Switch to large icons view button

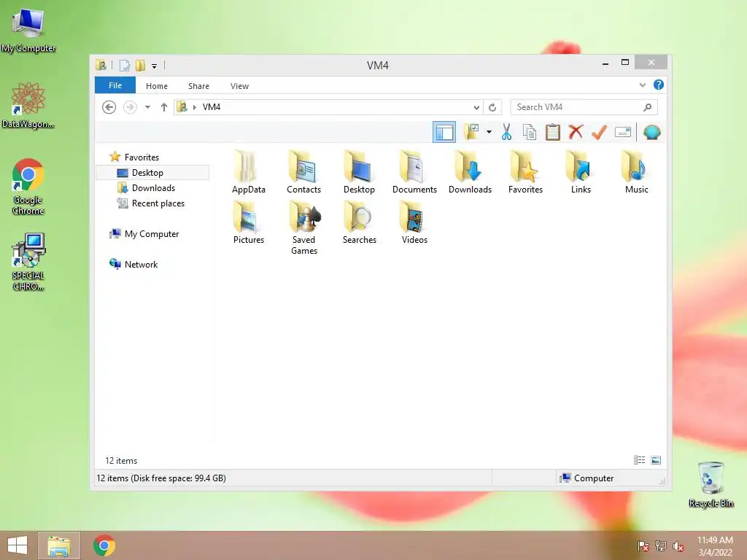[x=656, y=460]
